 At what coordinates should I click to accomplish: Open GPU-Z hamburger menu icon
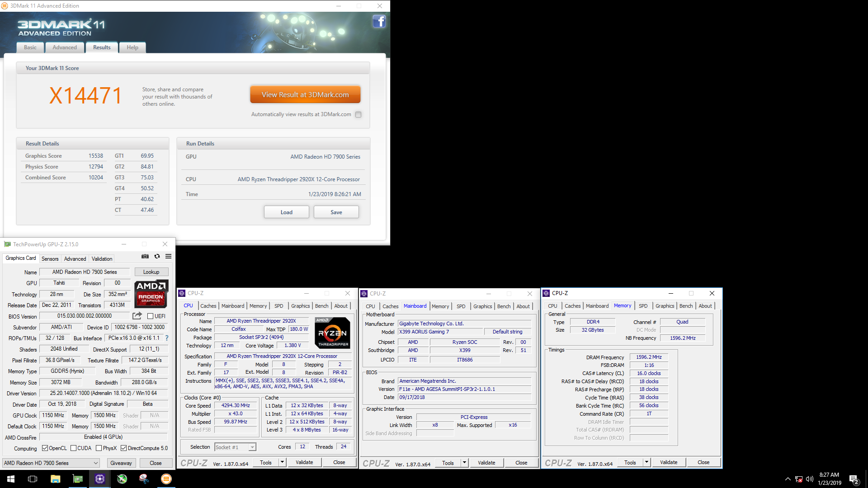click(x=168, y=256)
